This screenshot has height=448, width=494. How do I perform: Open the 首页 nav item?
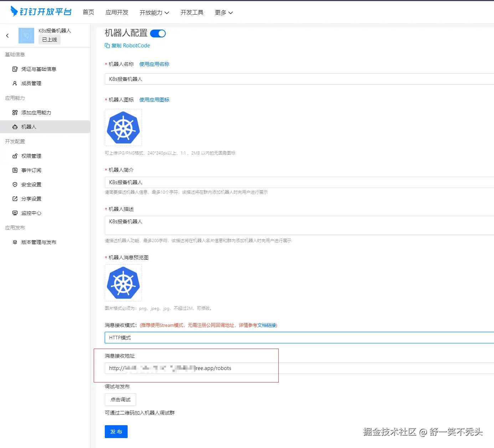point(88,12)
